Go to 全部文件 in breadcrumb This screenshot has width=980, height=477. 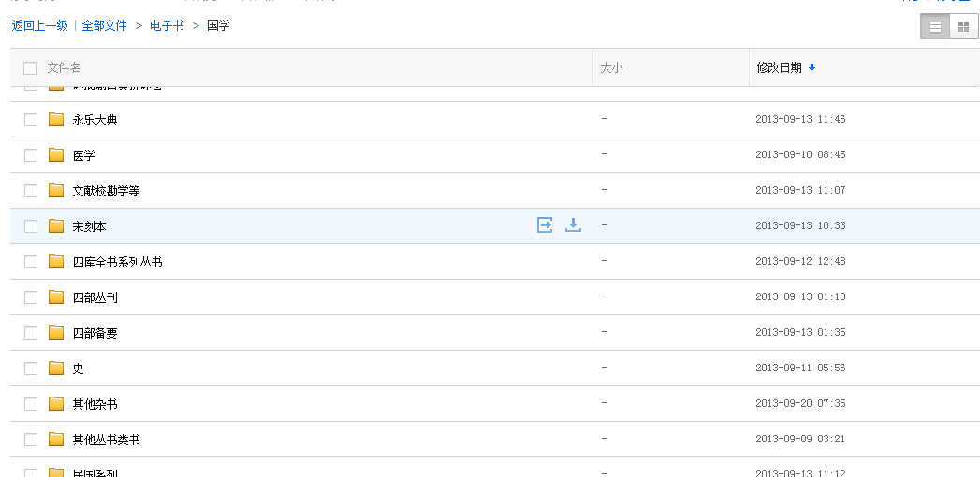(104, 26)
